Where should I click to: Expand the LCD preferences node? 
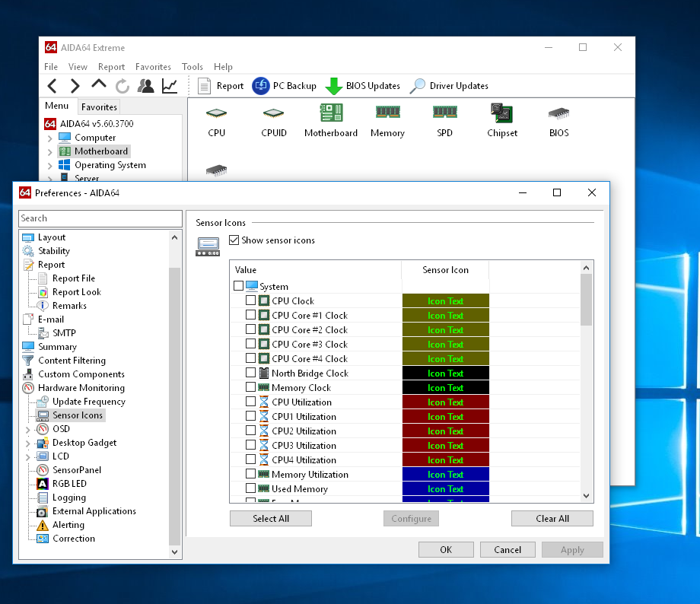coord(27,456)
